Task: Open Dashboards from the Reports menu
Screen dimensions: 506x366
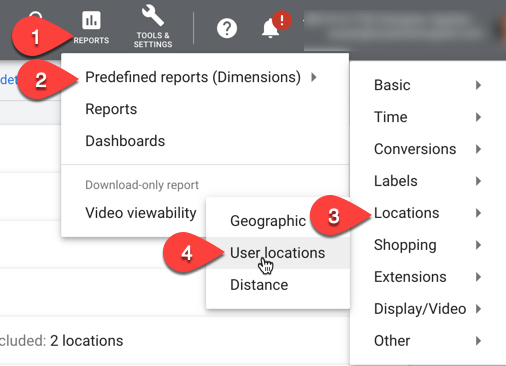Action: [125, 141]
